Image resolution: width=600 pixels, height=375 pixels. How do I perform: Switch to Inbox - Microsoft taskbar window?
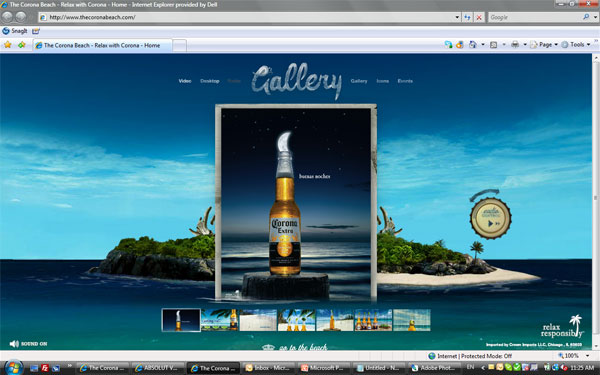pyautogui.click(x=269, y=368)
